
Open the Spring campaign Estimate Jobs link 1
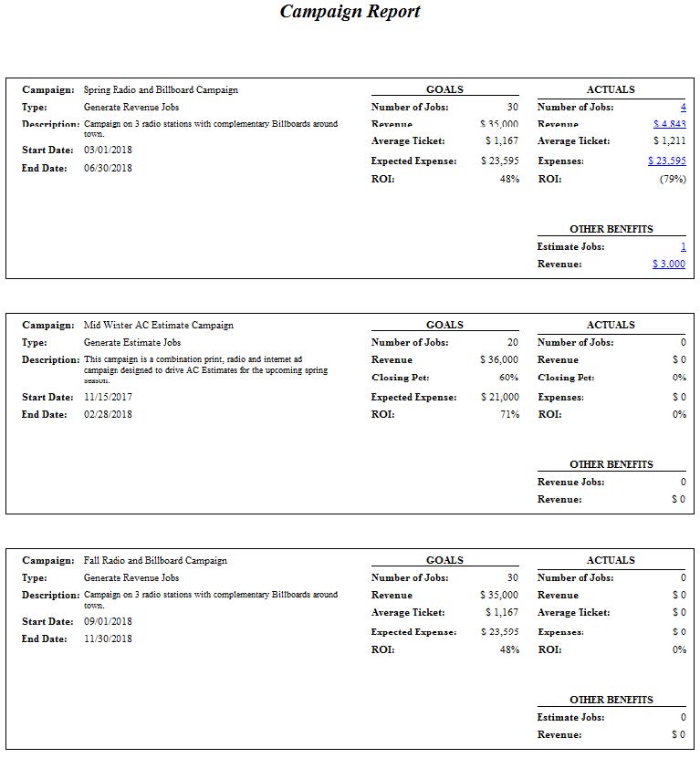(683, 246)
